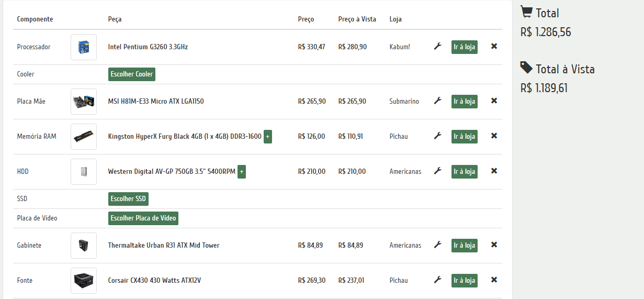
Task: Remove the Thermaltake Urban R31 case
Action: coord(494,245)
